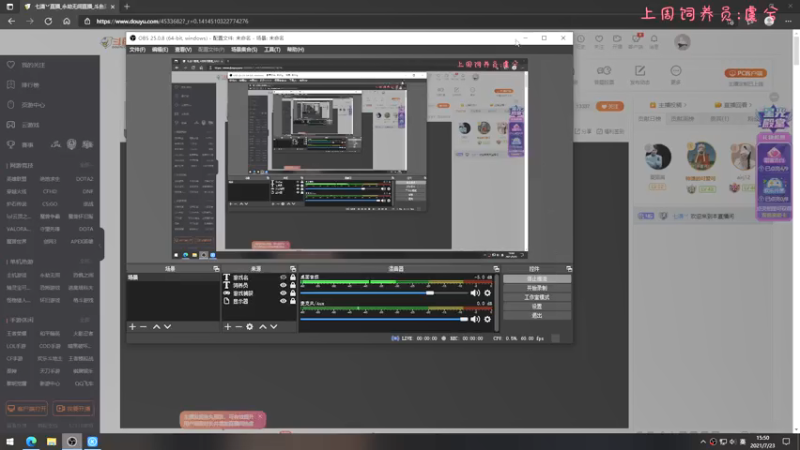Viewport: 800px width, 450px height.
Task: Go back using browser back arrow
Action: tap(11, 21)
